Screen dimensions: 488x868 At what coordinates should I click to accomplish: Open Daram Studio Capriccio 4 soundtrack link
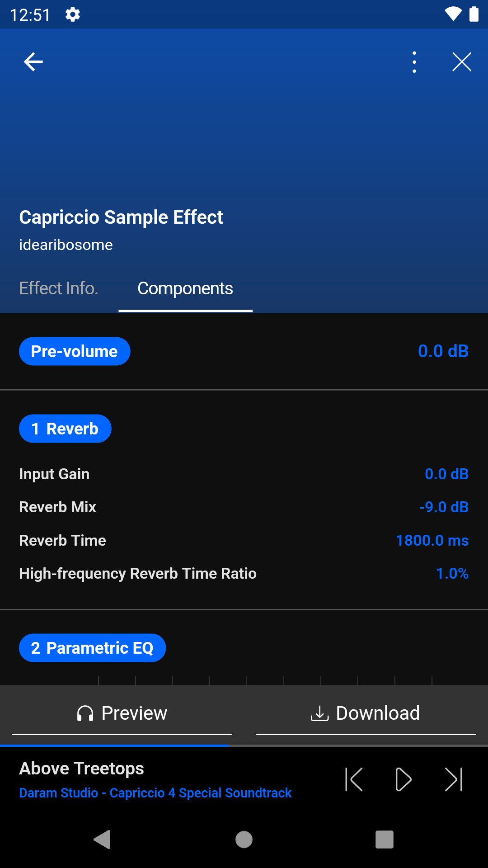[x=155, y=793]
